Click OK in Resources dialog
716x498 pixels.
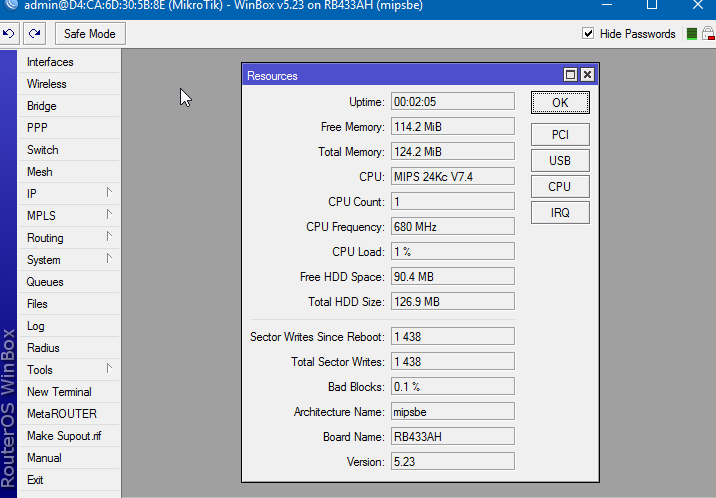[560, 102]
